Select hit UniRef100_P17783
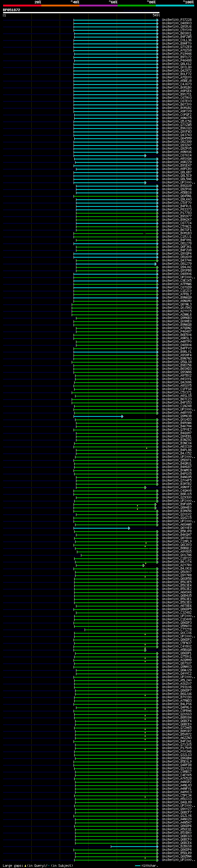 point(177,213)
